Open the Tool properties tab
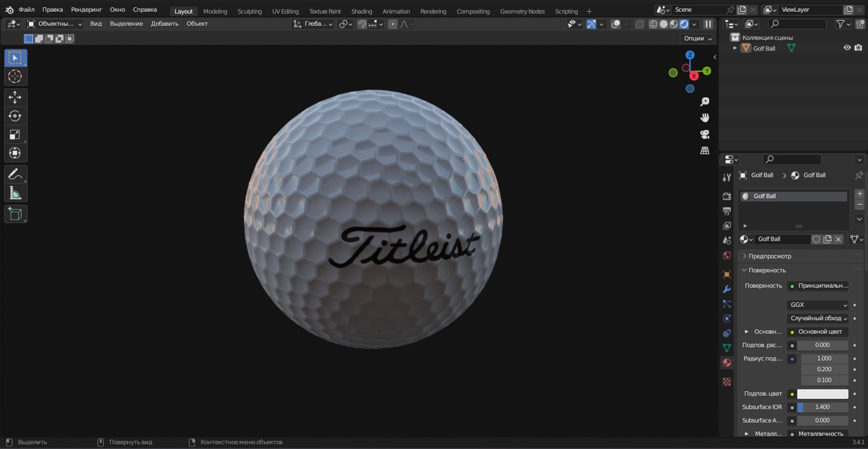The width and height of the screenshot is (868, 449). click(x=726, y=177)
